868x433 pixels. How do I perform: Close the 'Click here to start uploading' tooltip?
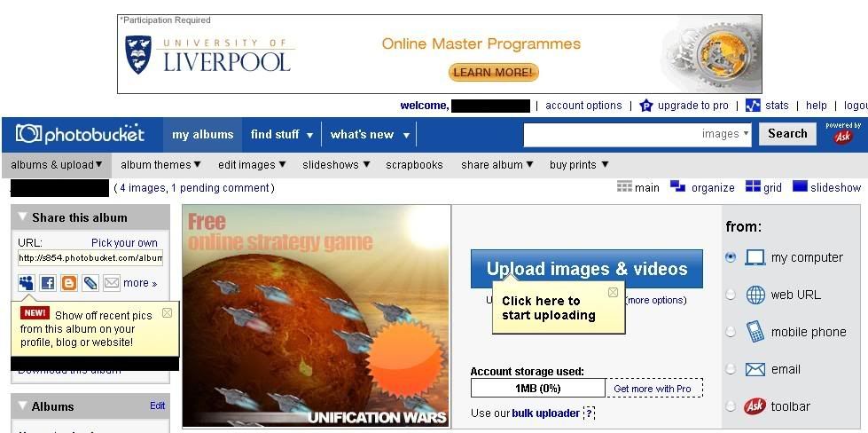613,292
